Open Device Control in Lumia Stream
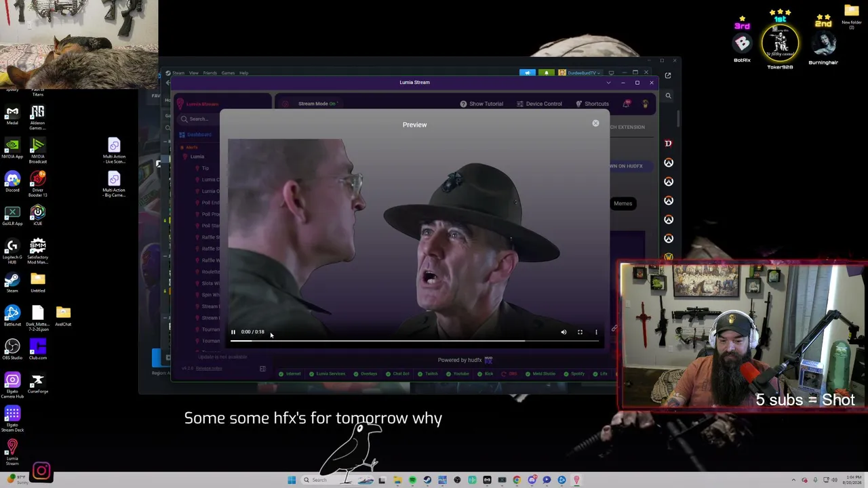 [x=539, y=104]
